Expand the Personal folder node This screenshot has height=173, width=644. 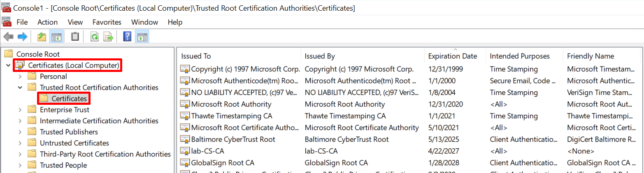click(x=20, y=76)
